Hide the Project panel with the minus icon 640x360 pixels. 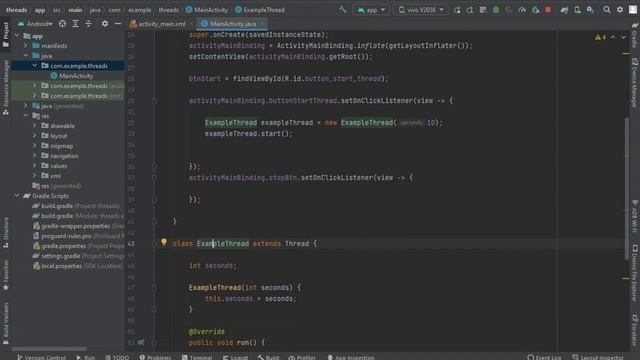pyautogui.click(x=118, y=24)
